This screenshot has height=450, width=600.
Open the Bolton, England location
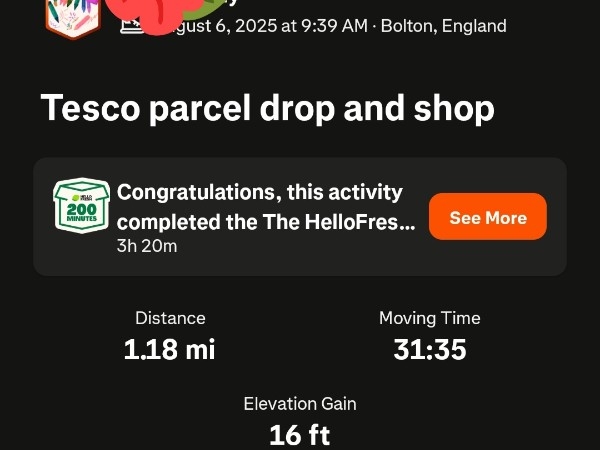tap(444, 26)
